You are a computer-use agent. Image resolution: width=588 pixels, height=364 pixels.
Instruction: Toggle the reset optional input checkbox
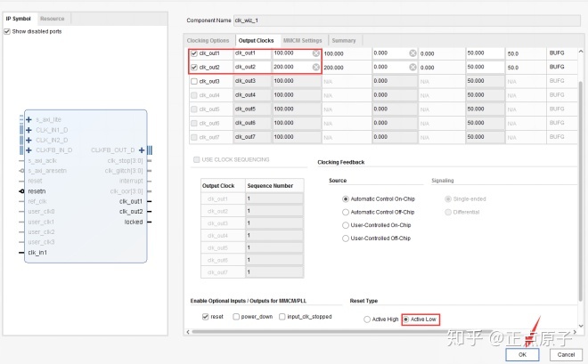(x=205, y=317)
